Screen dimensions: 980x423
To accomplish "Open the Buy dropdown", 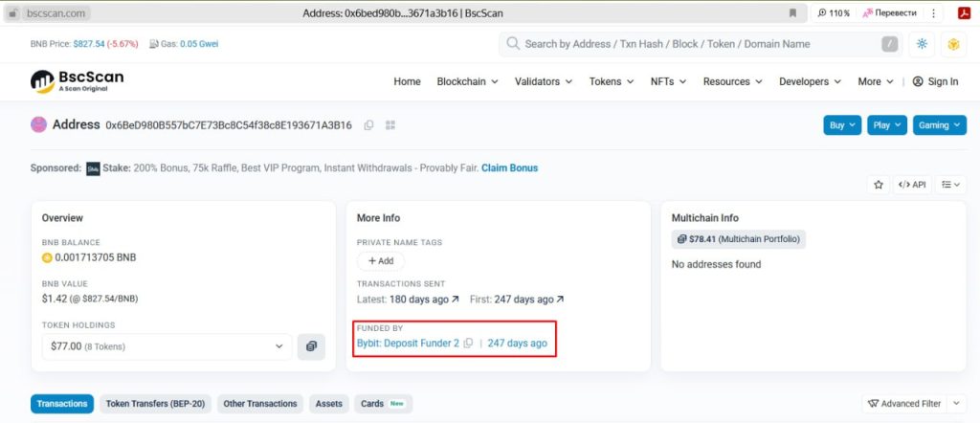I will 842,125.
